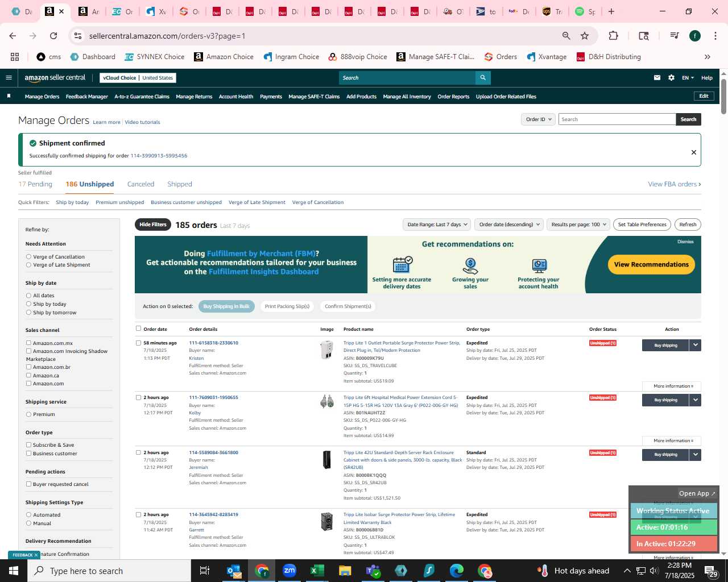Click the Task View taskbar icon
This screenshot has width=728, height=582.
tap(205, 571)
